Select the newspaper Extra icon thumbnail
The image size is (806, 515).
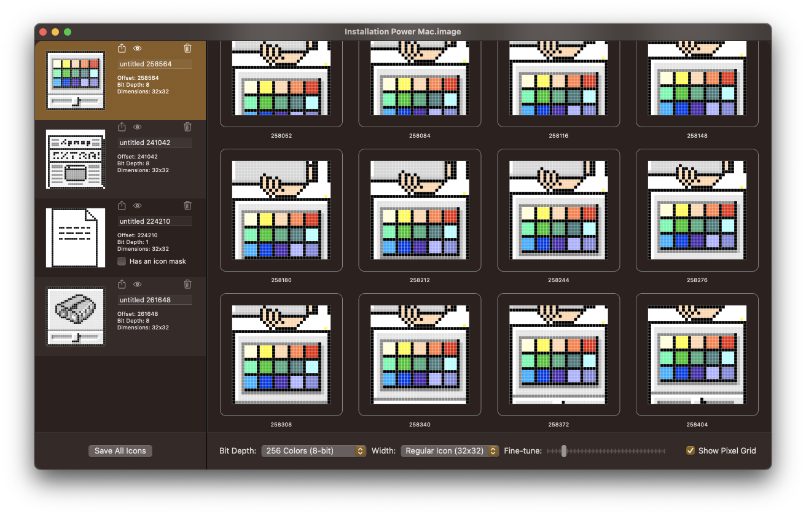76,159
